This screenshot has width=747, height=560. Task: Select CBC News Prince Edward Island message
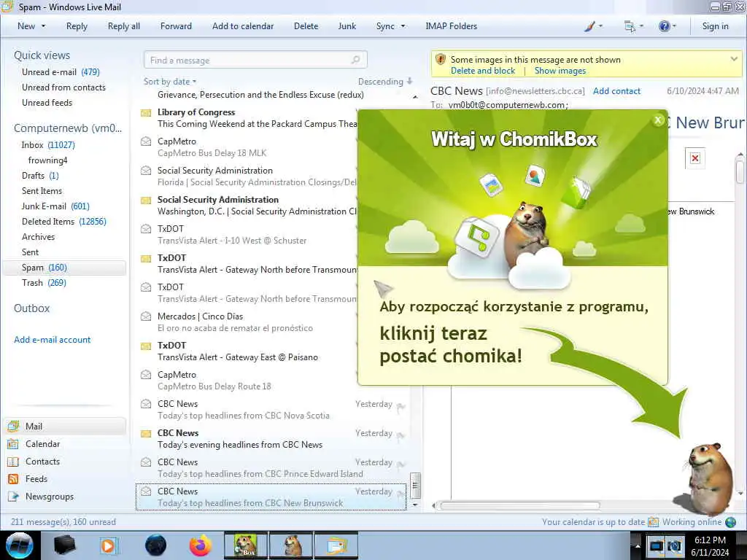pyautogui.click(x=271, y=468)
